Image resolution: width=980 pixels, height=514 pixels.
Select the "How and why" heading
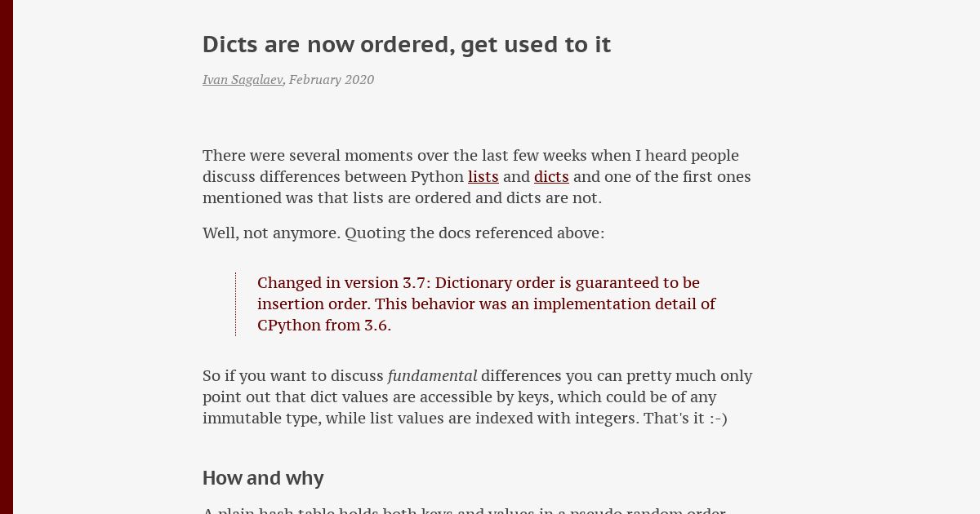pyautogui.click(x=263, y=477)
